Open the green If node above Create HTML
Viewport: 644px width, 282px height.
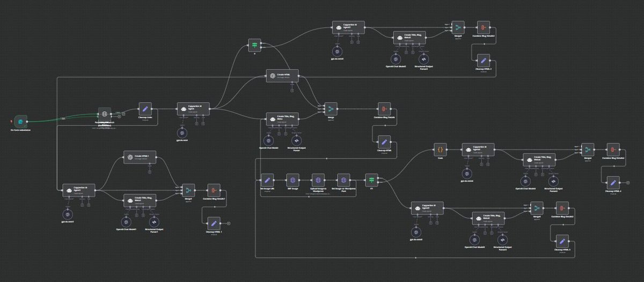(x=255, y=46)
